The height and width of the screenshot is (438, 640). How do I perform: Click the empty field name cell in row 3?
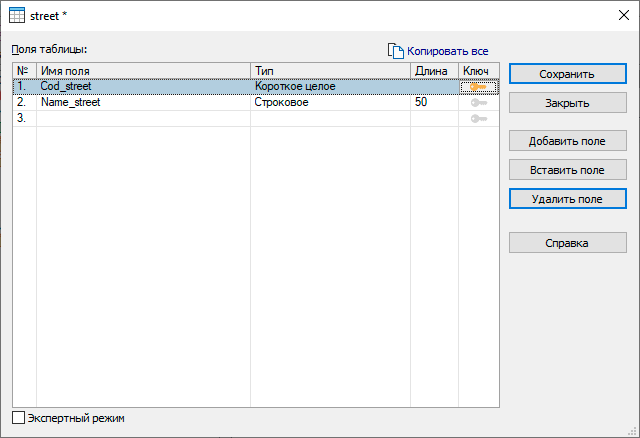point(143,118)
